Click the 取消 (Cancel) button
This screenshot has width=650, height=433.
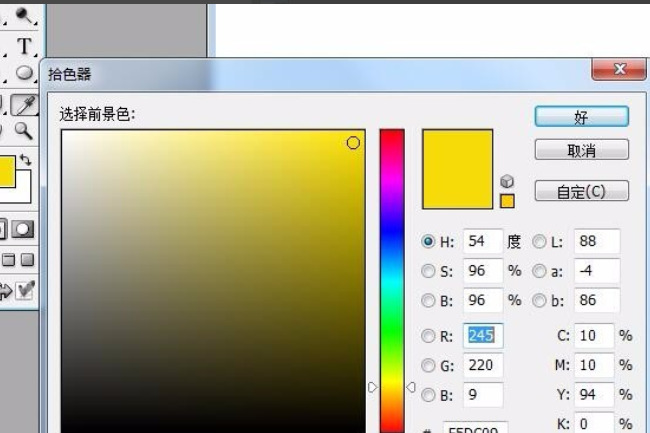click(x=581, y=150)
